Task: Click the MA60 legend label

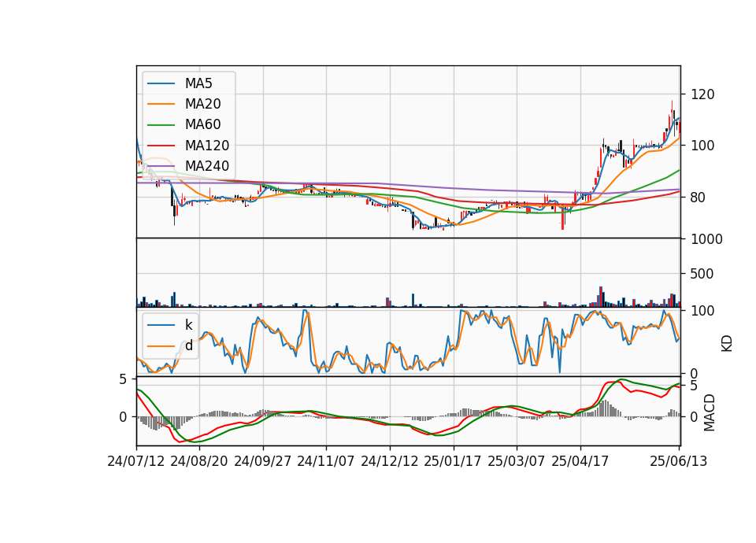Action: click(202, 125)
